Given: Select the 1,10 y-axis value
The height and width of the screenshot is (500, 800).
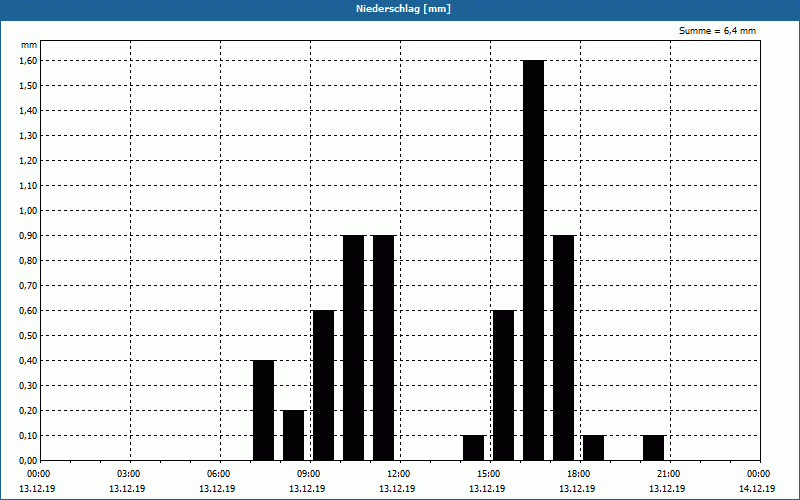Looking at the screenshot, I should [28, 185].
